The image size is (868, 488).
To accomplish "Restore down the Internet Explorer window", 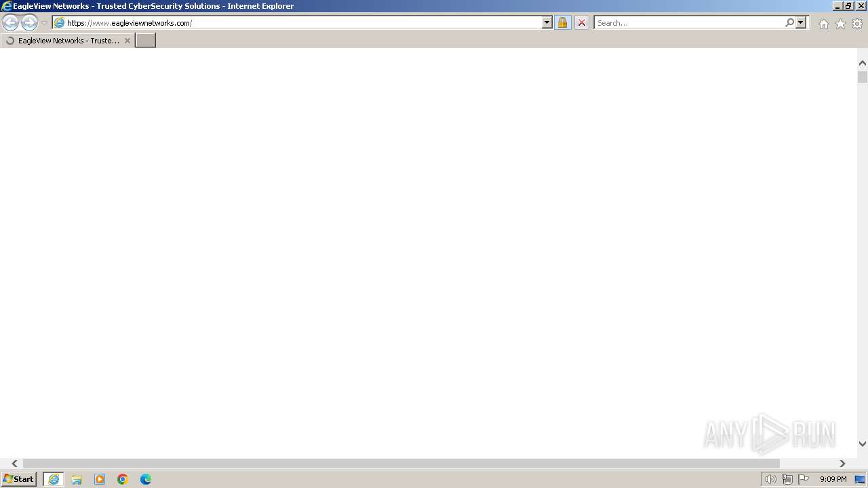I will [849, 5].
